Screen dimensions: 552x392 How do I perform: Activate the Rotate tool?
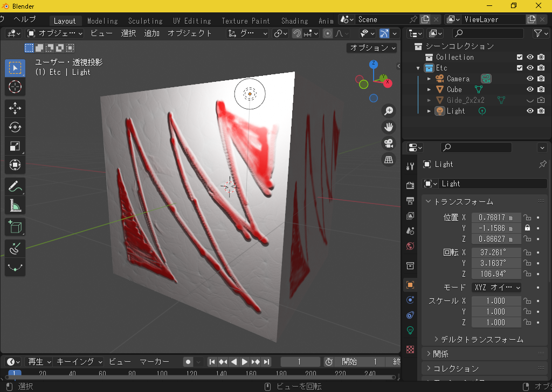click(x=15, y=127)
